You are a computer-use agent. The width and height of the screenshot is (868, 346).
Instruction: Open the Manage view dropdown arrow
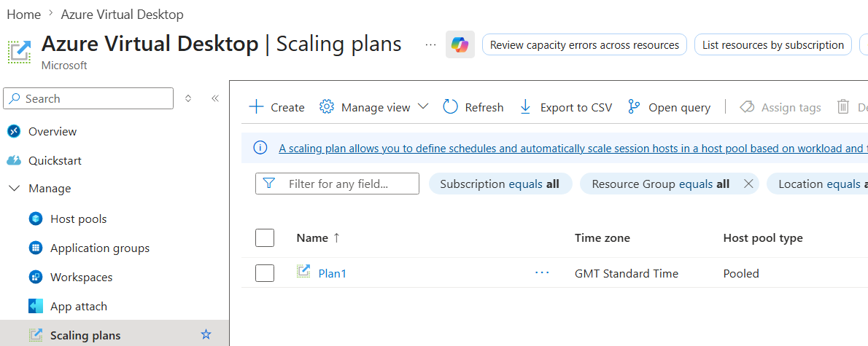point(423,106)
